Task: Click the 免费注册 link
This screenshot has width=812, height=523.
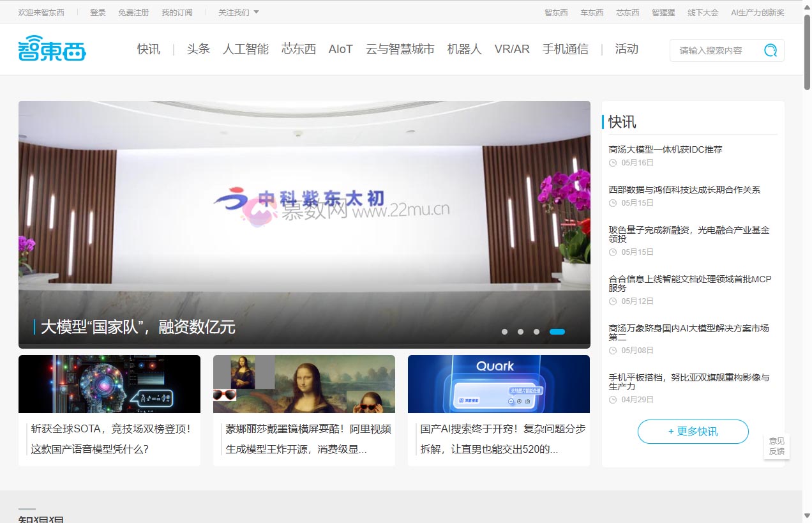Action: coord(133,12)
